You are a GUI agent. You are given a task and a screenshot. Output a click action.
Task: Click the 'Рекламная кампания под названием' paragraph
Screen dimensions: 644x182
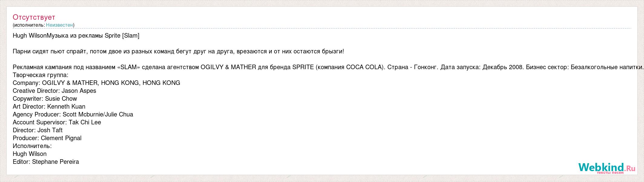[328, 67]
